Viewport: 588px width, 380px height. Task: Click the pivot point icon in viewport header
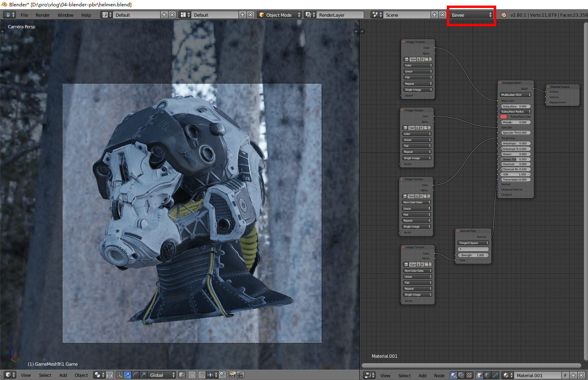pyautogui.click(x=99, y=375)
